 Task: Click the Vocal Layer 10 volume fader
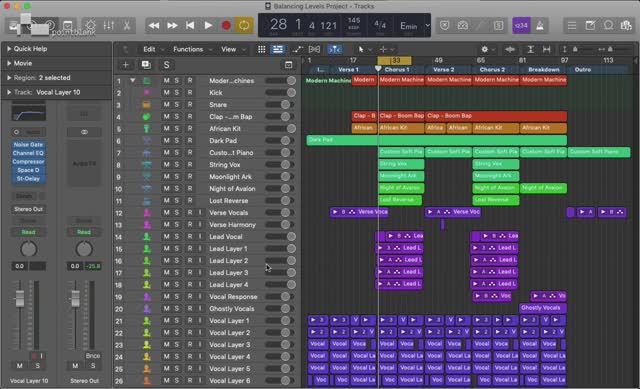pos(20,298)
